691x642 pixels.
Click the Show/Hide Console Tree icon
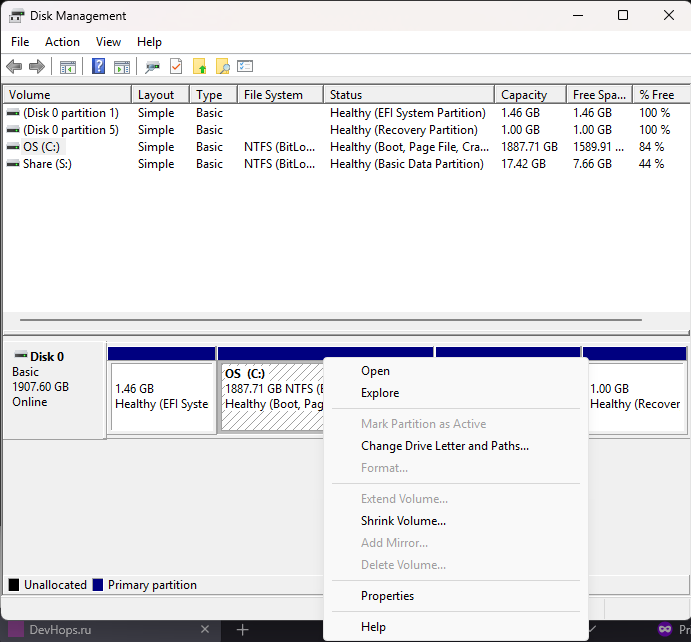point(68,67)
